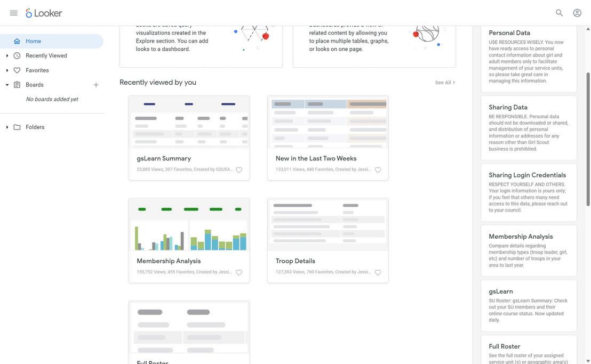Open the gsLearn Summary thumbnail preview
This screenshot has height=364, width=591.
tap(189, 122)
